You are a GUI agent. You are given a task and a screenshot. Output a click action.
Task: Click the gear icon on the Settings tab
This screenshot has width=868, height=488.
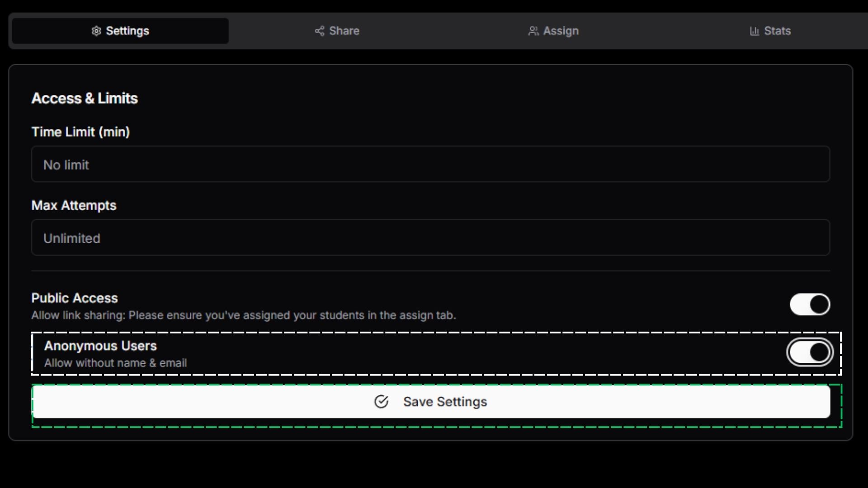pos(96,31)
